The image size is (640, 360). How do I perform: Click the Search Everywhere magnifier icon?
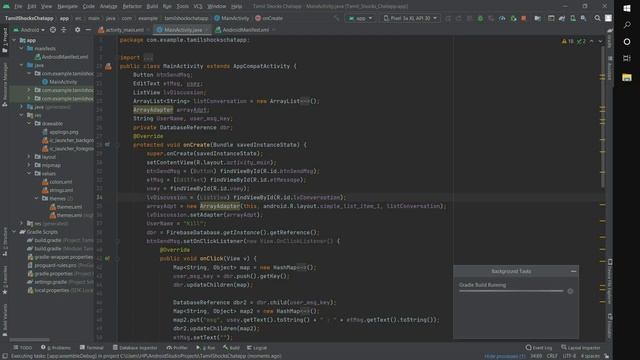[x=597, y=18]
